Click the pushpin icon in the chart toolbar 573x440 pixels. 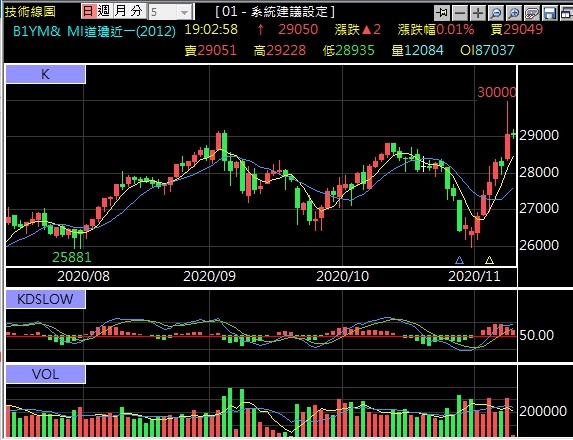pyautogui.click(x=442, y=13)
